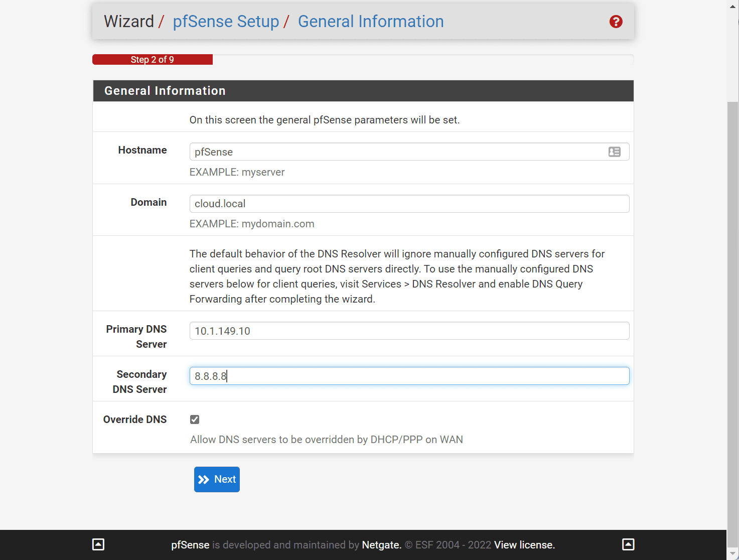
Task: Click into the Domain input field
Action: [x=409, y=204]
